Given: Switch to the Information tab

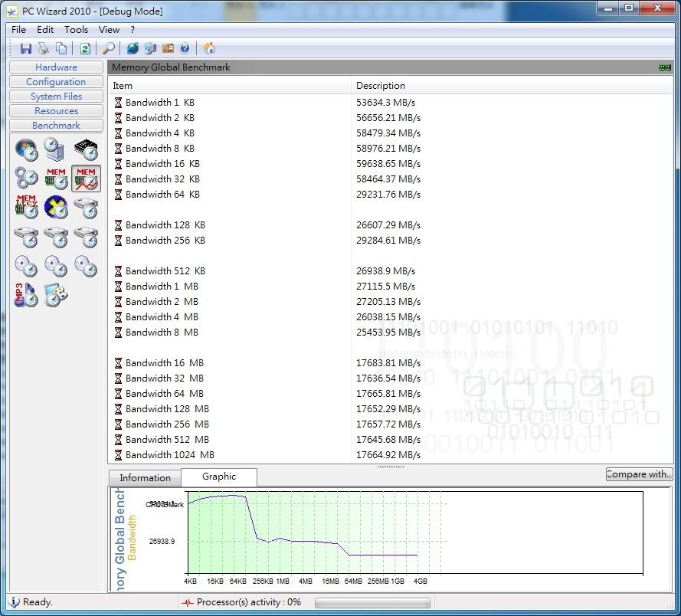Looking at the screenshot, I should click(145, 478).
